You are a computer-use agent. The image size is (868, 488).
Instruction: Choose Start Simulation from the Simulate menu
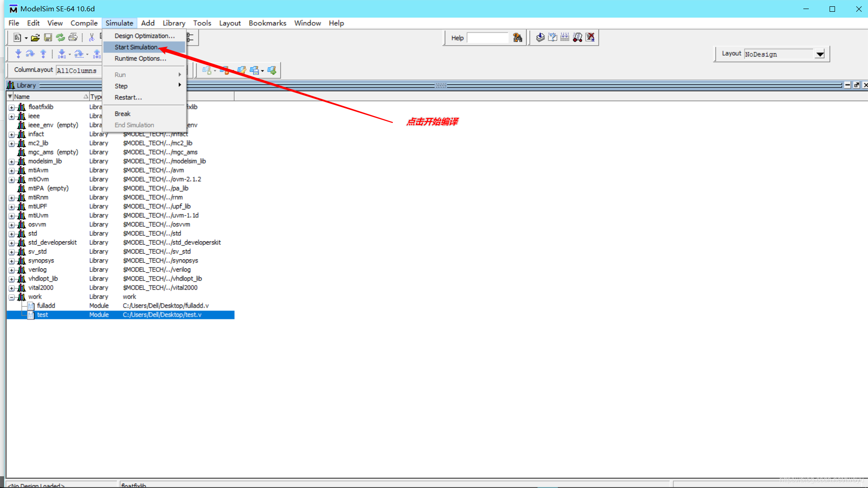point(144,47)
